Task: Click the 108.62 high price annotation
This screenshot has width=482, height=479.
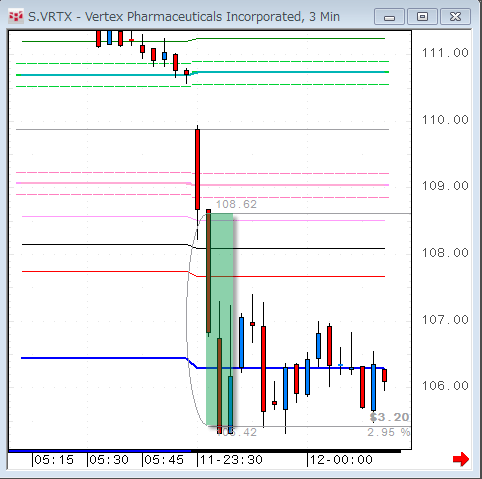Action: (236, 204)
